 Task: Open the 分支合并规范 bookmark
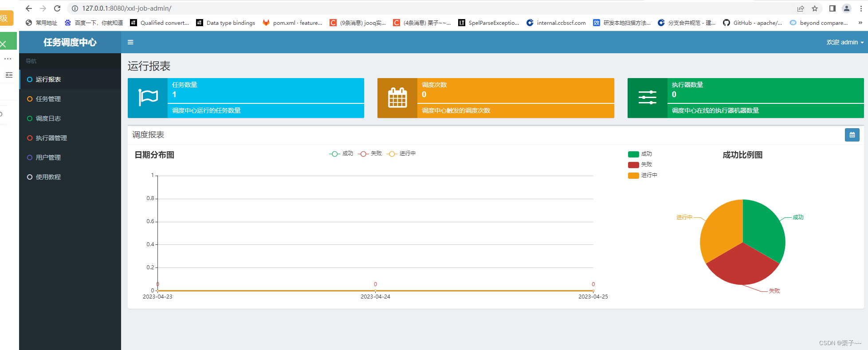point(687,23)
